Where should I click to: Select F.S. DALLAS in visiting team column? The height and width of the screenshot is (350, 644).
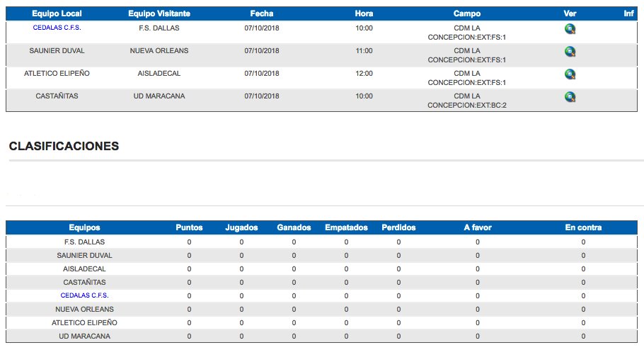[x=159, y=28]
